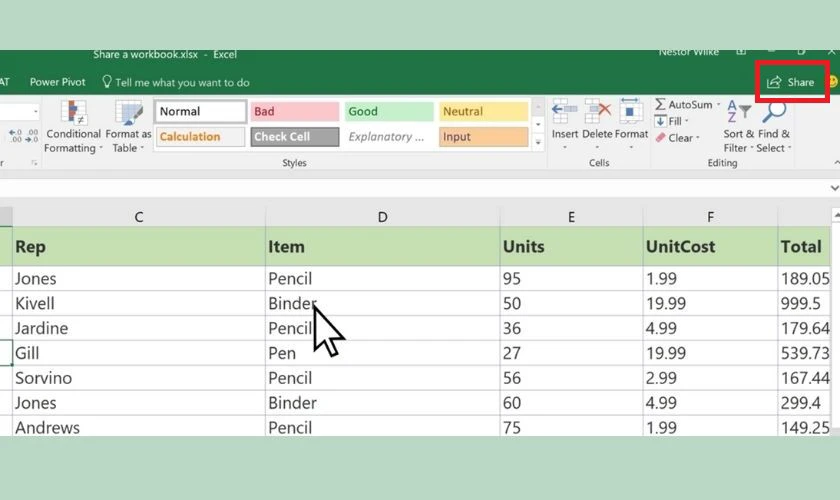This screenshot has width=840, height=500.
Task: Apply the Good cell style
Action: pos(388,112)
